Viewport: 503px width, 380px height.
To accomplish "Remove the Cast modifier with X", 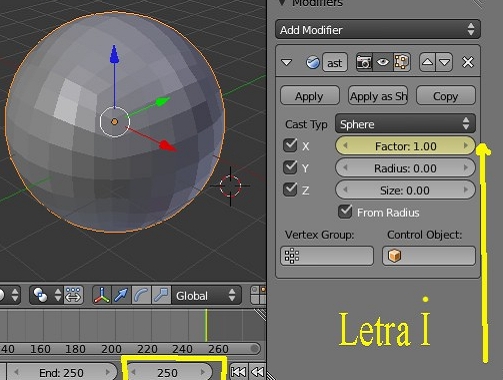I will click(468, 62).
